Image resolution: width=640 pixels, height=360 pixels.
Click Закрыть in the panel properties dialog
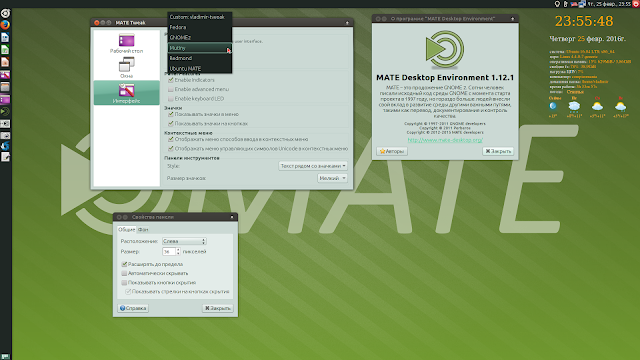[x=218, y=308]
